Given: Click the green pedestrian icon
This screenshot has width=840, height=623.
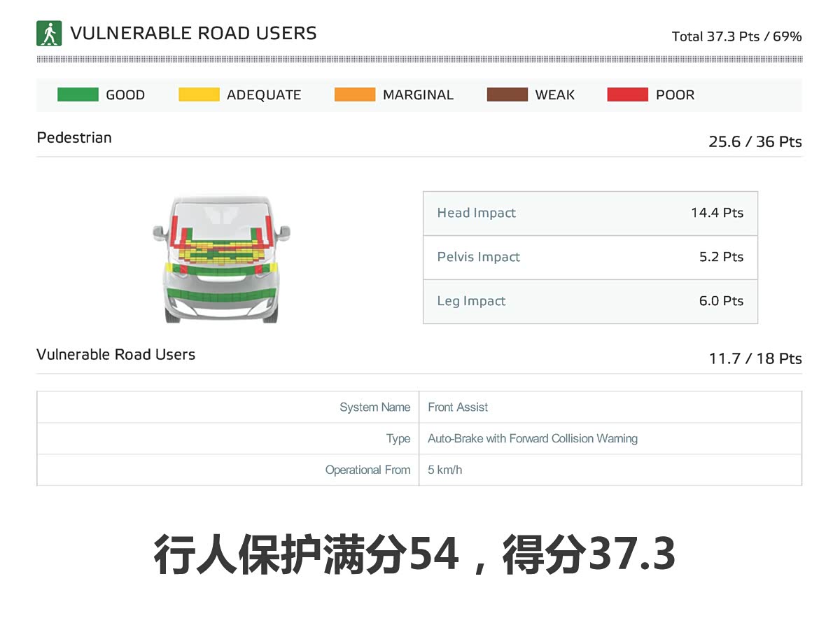Looking at the screenshot, I should [x=49, y=34].
